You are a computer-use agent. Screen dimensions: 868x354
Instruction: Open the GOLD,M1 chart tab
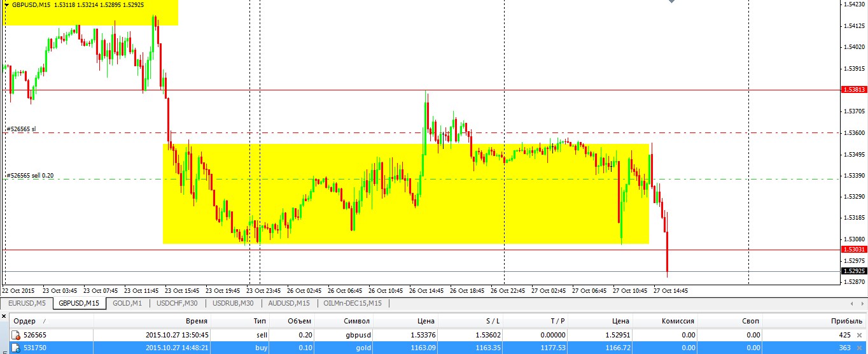coord(127,304)
